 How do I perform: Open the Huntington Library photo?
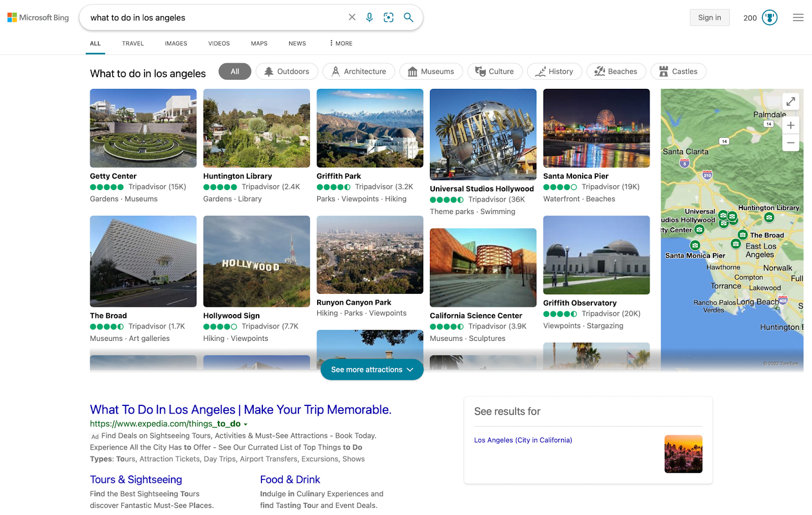click(x=257, y=128)
